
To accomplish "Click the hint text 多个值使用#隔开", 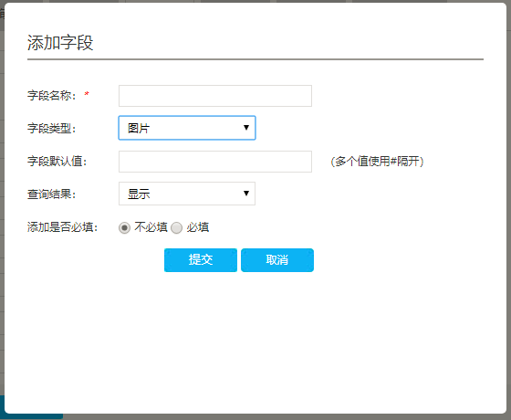I will point(377,161).
